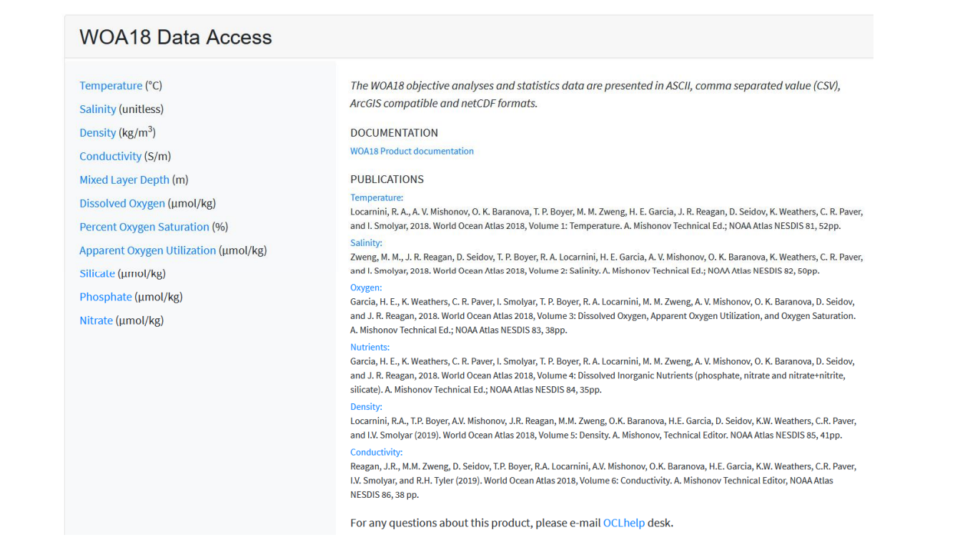Image resolution: width=980 pixels, height=555 pixels.
Task: Click the Conductivity: publication heading link
Action: coord(376,453)
